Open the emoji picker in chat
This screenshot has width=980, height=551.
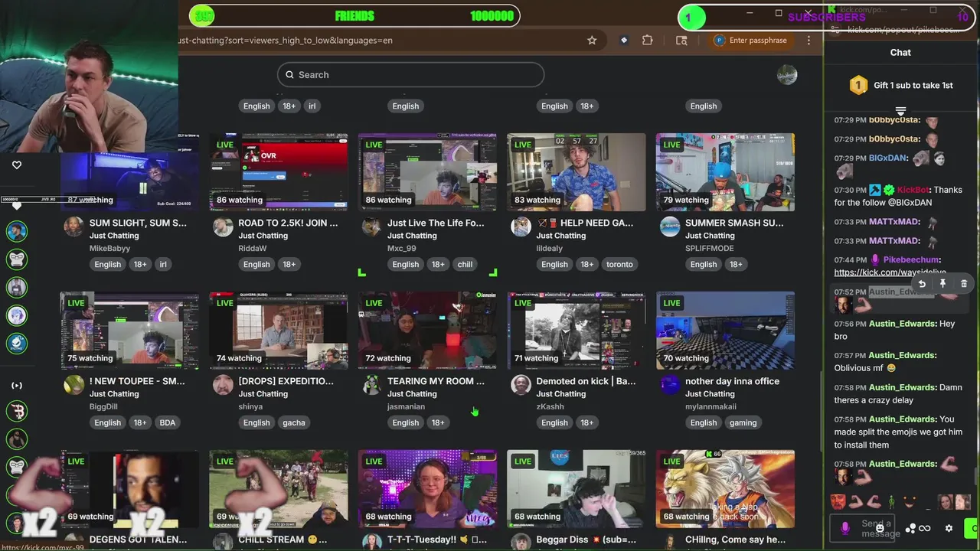(880, 529)
